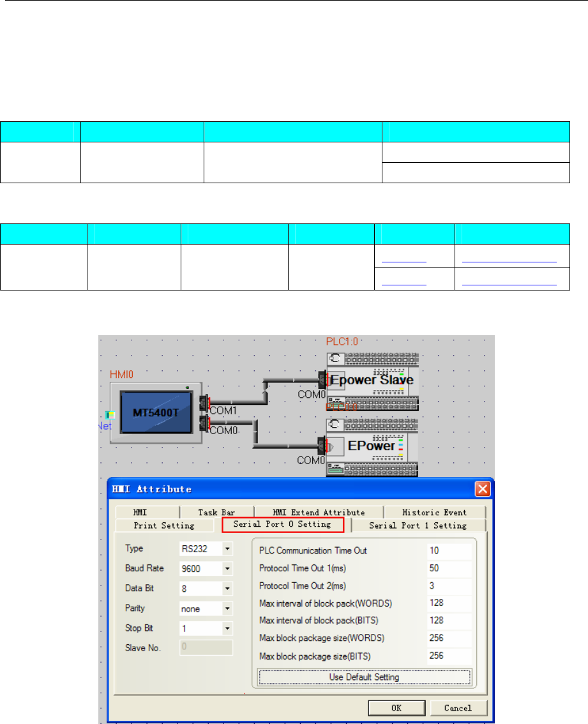
Task: Select the Serial Port 0 Setting tab
Action: coord(283,525)
